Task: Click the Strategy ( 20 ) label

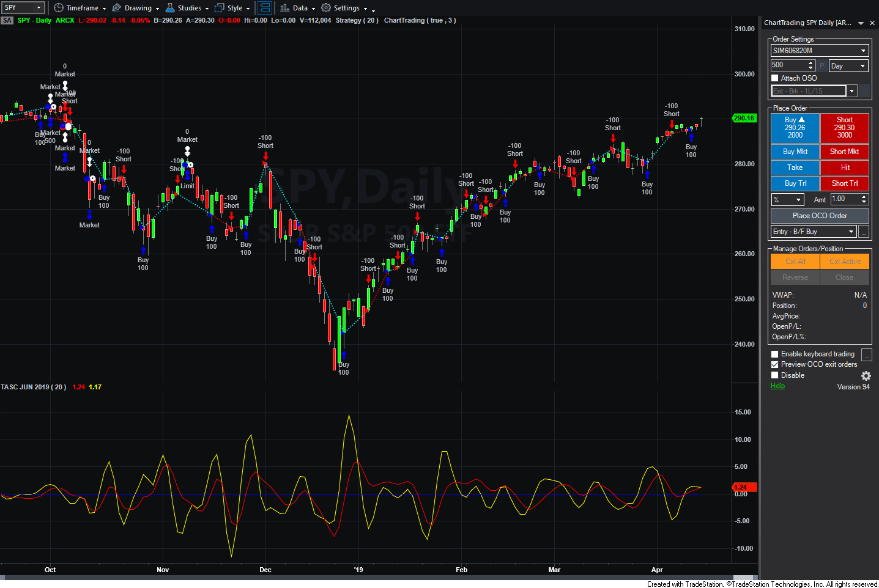Action: 357,20
